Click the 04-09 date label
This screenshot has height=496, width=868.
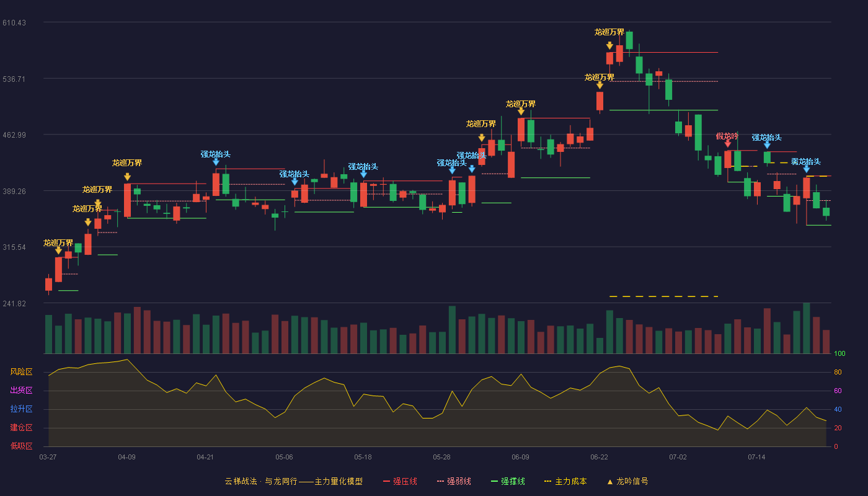(x=126, y=457)
